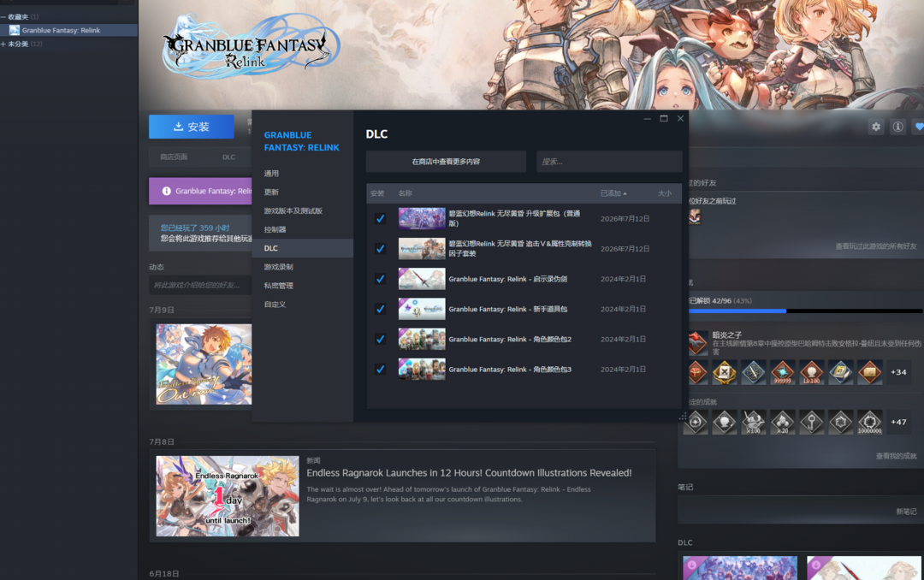Collapse the 收藏夹 category in sidebar
This screenshot has width=924, height=580.
point(3,16)
